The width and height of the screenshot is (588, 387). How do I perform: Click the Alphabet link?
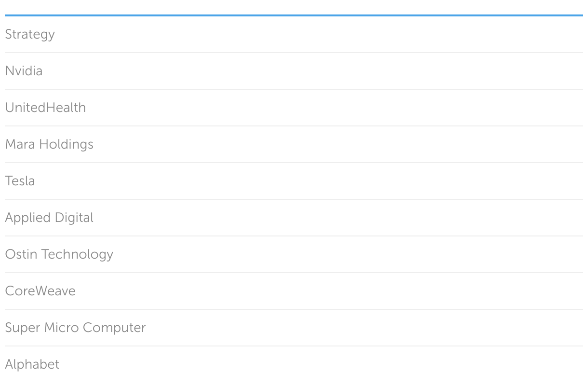click(32, 364)
